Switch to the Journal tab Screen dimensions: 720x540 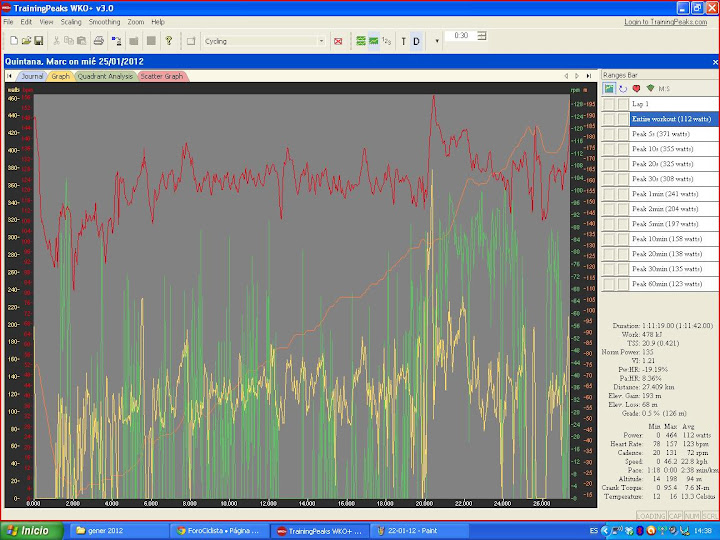pyautogui.click(x=32, y=76)
